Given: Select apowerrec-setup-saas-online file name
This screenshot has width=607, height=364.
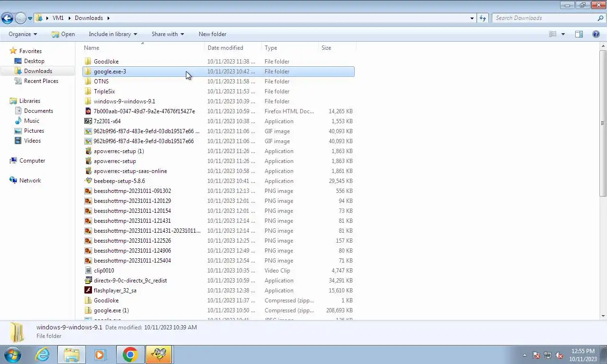Looking at the screenshot, I should (130, 171).
